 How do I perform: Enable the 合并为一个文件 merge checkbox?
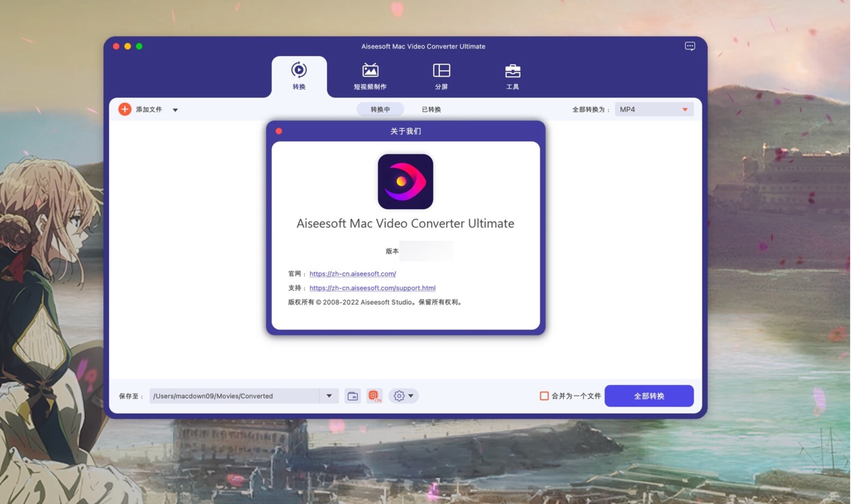[543, 396]
